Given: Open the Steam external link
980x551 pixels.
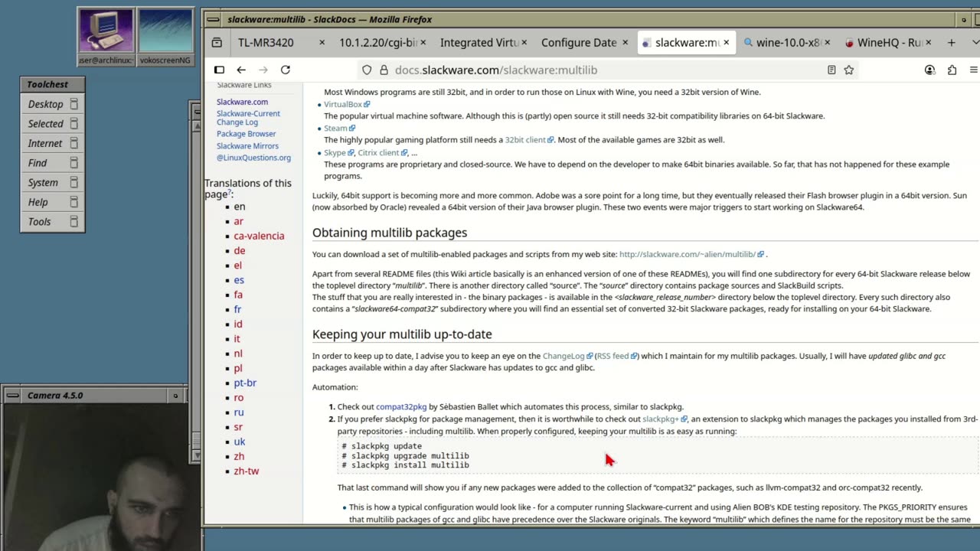Looking at the screenshot, I should [x=339, y=128].
